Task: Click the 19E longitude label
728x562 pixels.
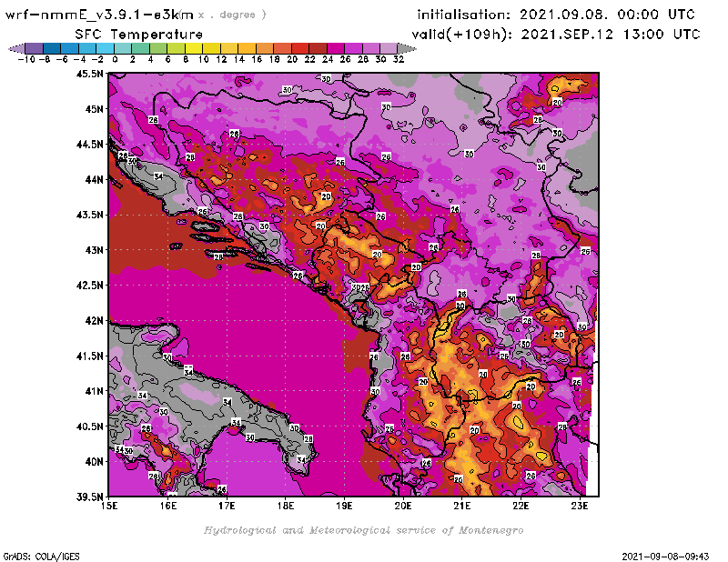Action: [344, 506]
